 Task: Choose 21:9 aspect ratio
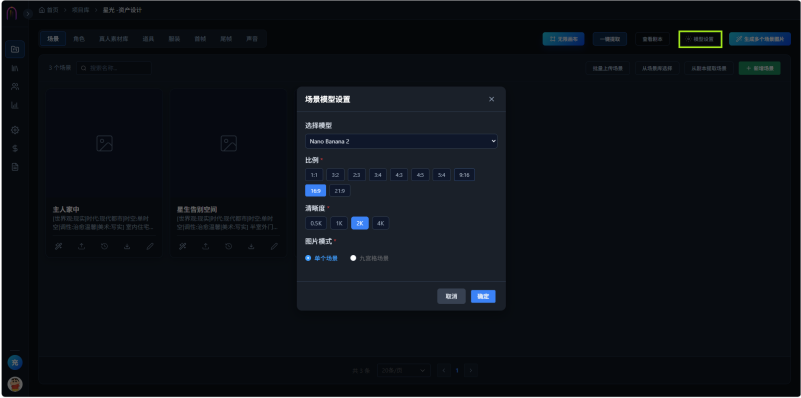click(340, 191)
